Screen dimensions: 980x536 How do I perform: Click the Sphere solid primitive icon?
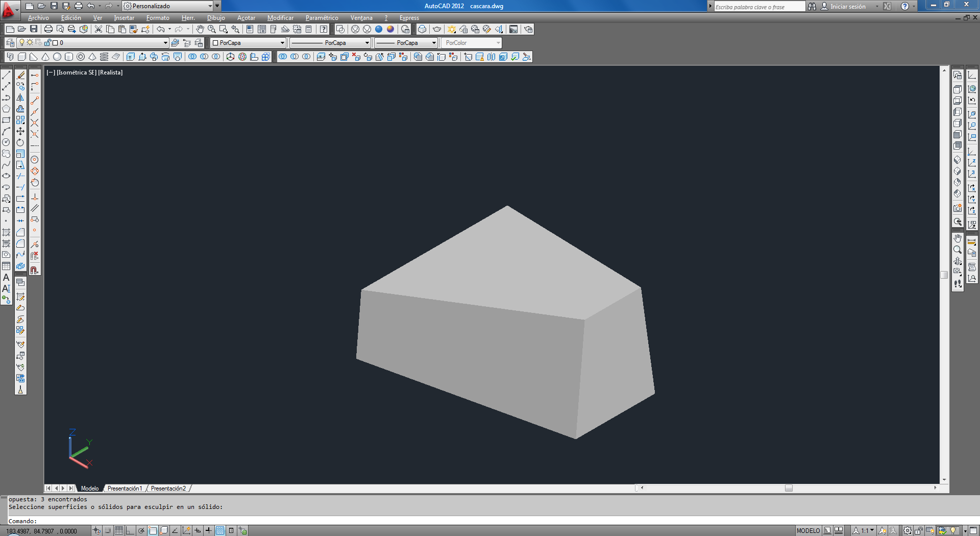pyautogui.click(x=57, y=57)
